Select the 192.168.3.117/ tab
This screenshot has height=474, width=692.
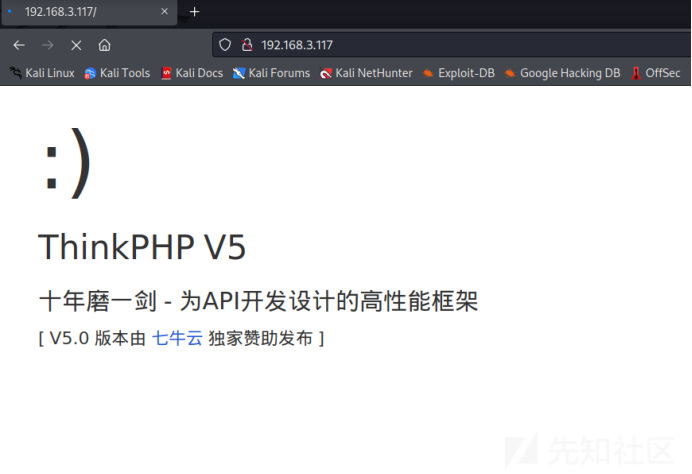[89, 12]
